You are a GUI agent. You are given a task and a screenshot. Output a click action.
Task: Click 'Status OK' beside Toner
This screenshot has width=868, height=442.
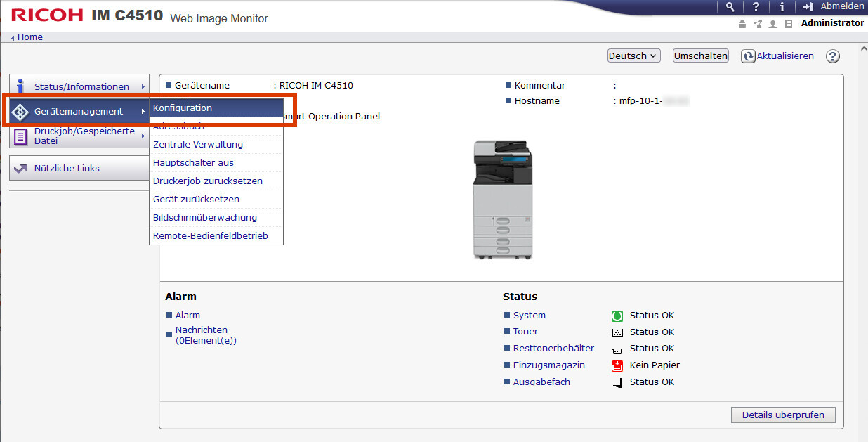click(652, 332)
